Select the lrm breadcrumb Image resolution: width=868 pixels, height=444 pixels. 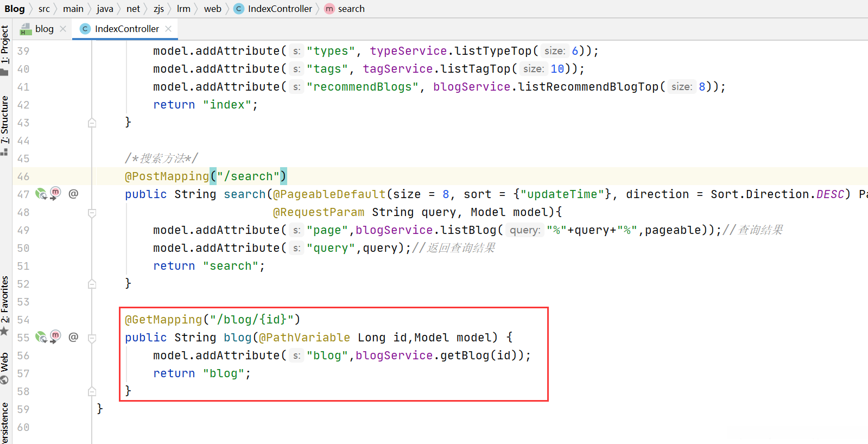point(183,9)
